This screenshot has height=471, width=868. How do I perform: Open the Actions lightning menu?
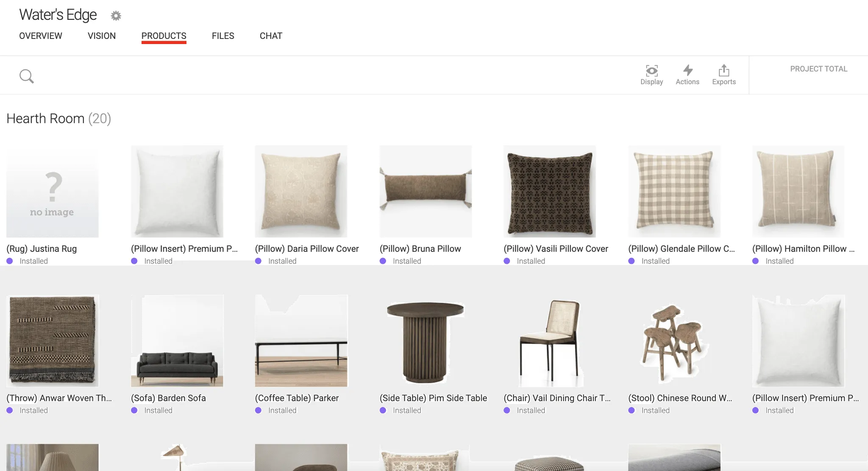pos(687,75)
